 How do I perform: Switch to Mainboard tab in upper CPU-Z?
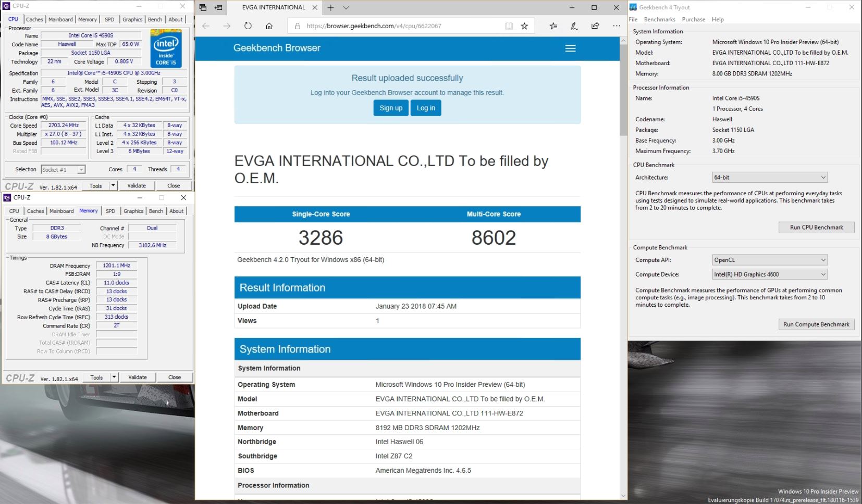point(61,19)
